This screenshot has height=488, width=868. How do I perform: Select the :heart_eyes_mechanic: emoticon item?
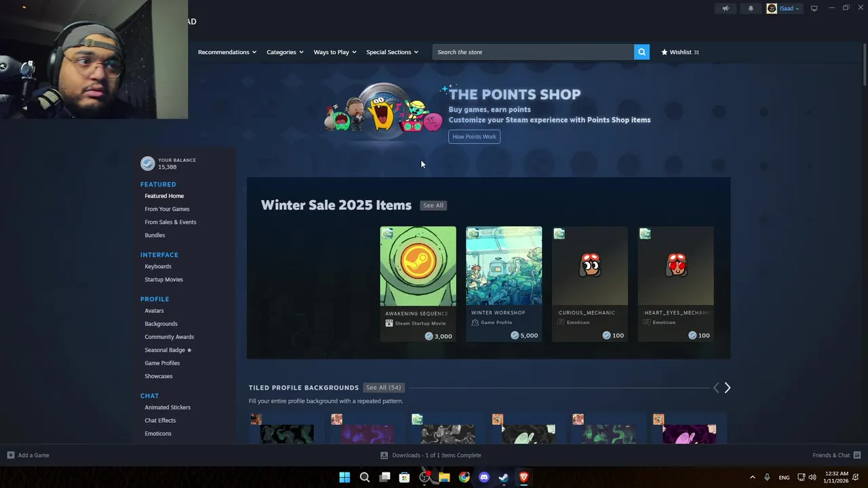tap(675, 284)
